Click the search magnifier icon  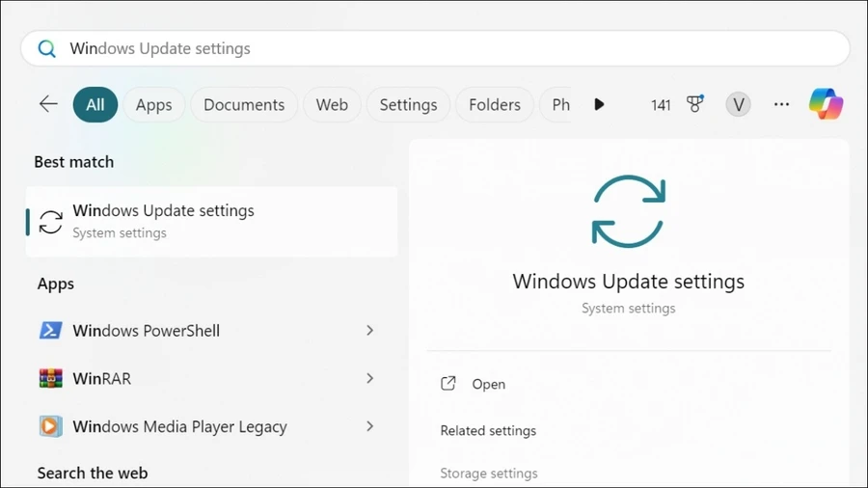[47, 48]
